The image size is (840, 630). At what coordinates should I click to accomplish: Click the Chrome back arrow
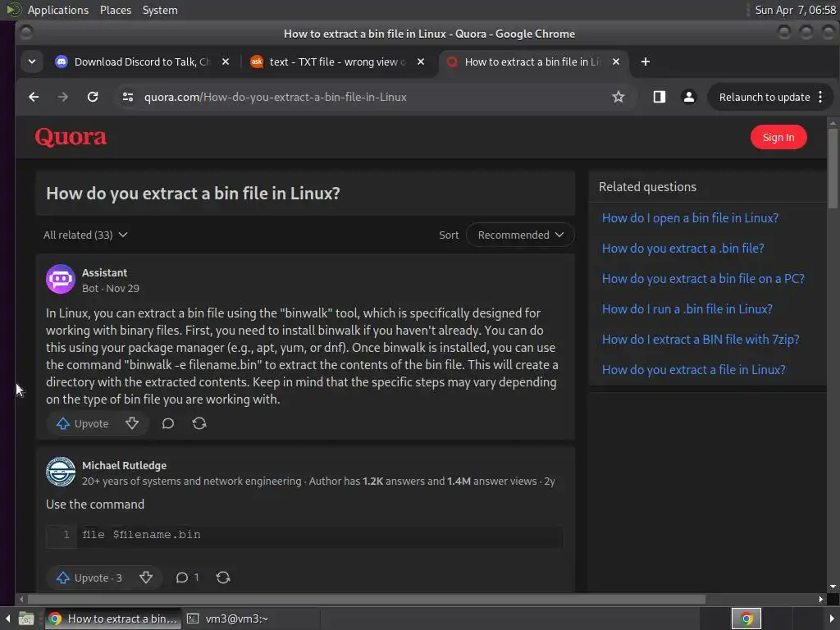34,97
